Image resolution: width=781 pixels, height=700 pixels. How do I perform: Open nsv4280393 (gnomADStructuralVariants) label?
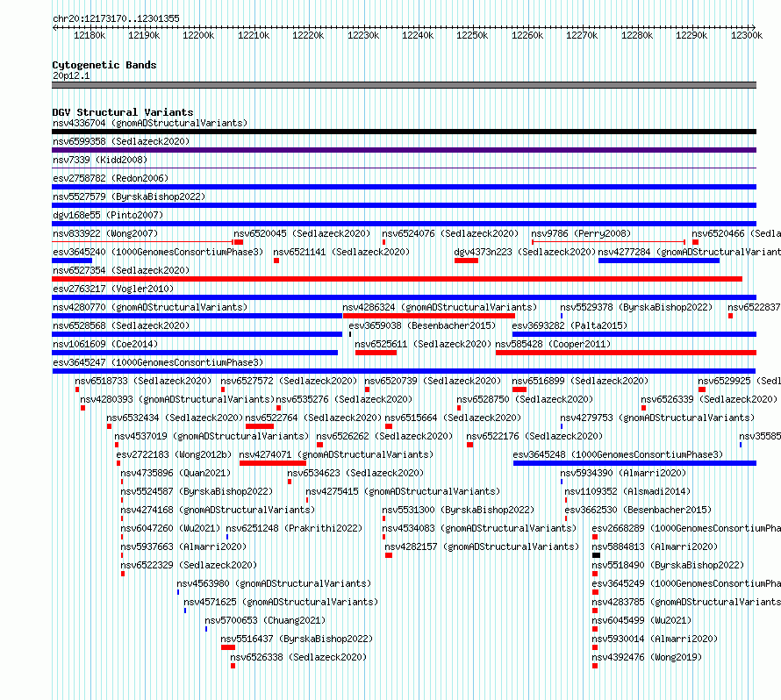177,399
